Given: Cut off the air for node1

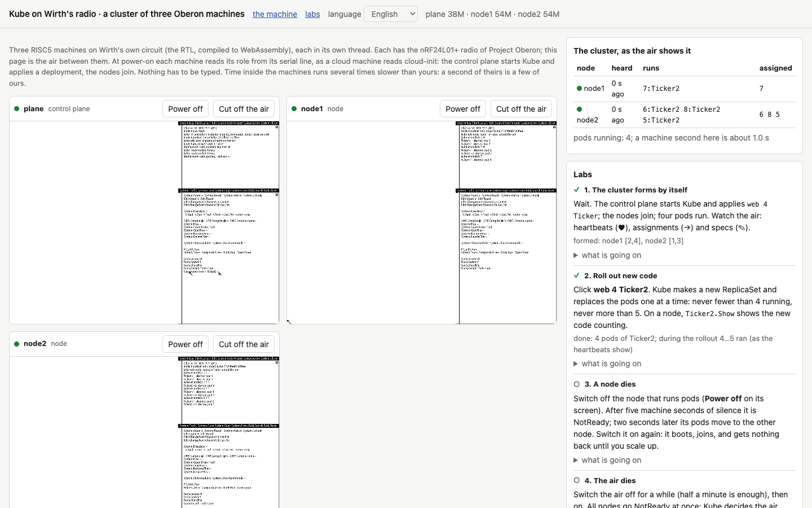Looking at the screenshot, I should 521,109.
